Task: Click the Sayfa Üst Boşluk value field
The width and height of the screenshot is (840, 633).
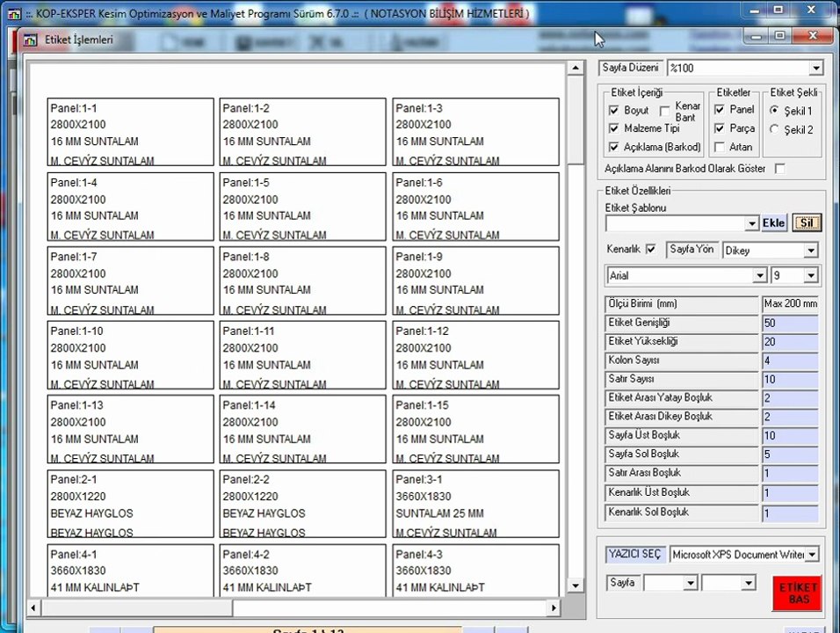Action: click(791, 436)
